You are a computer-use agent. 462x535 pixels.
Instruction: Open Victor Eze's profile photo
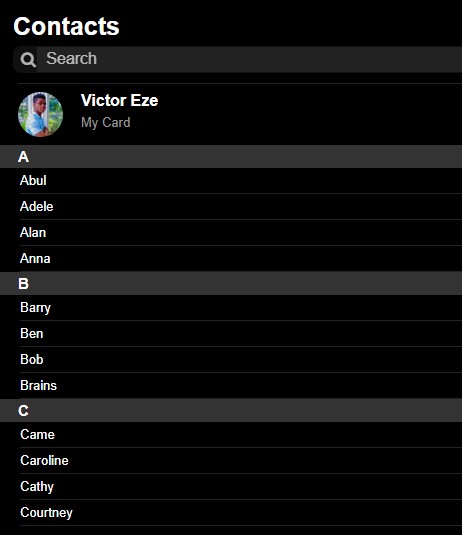pos(40,114)
